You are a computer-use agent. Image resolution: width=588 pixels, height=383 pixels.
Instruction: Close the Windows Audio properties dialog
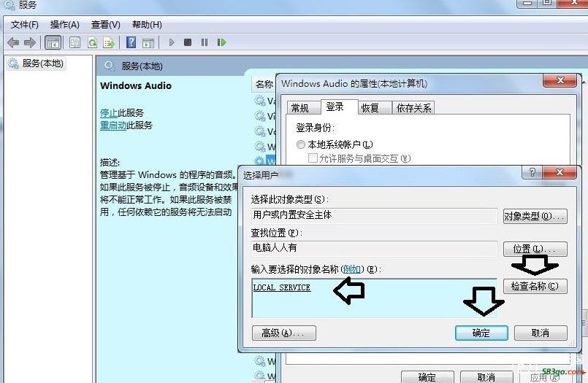point(560,80)
